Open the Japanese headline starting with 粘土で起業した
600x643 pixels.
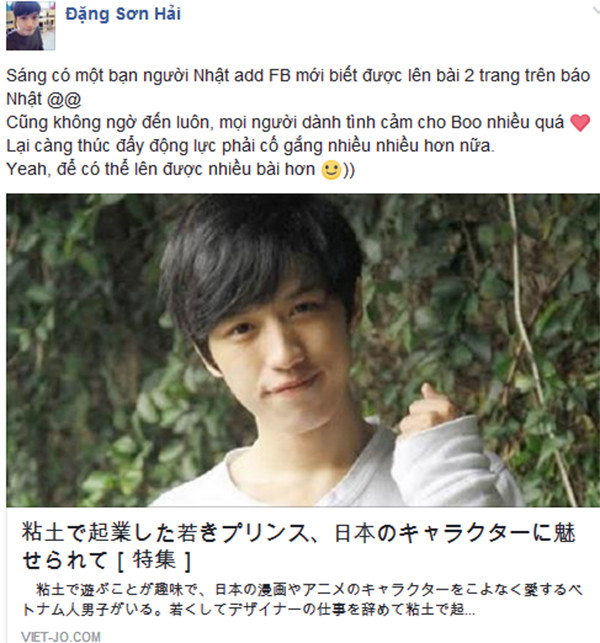(299, 546)
